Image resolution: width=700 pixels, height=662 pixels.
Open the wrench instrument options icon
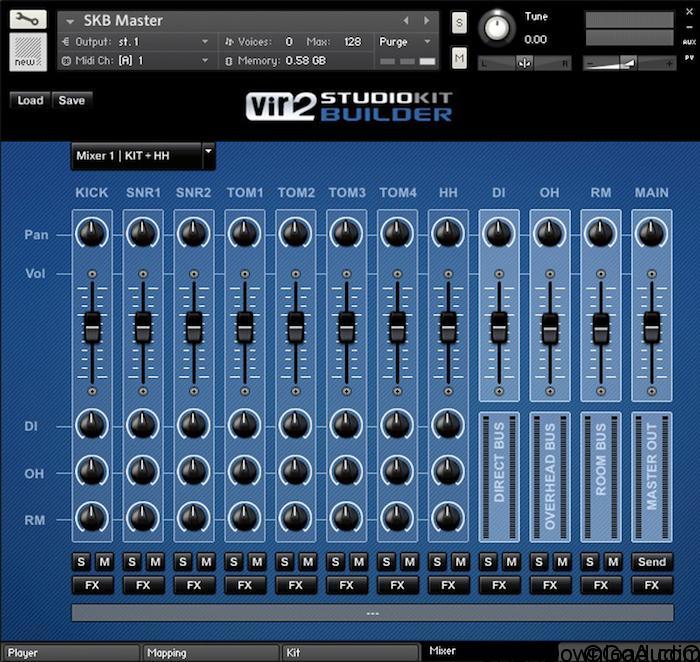pos(28,20)
